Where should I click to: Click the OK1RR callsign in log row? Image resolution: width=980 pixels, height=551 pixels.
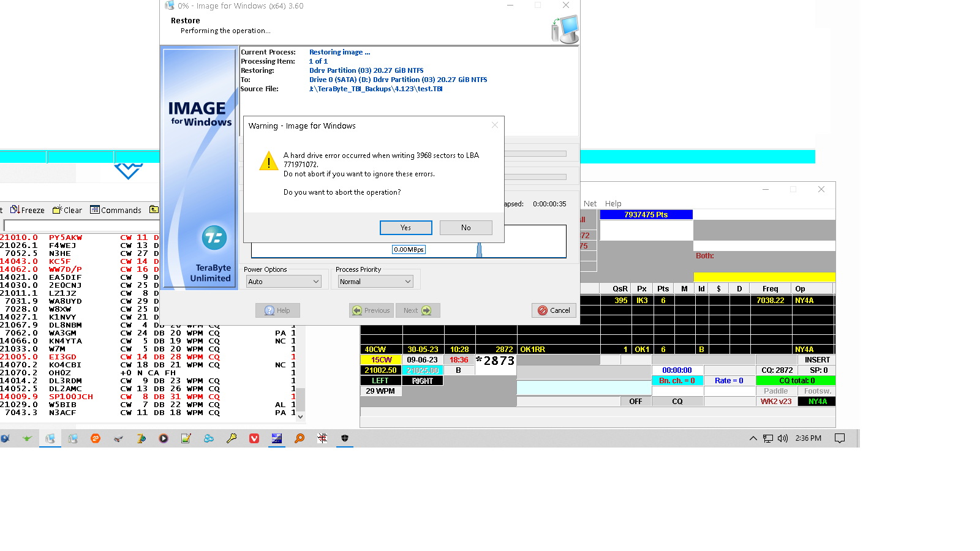pyautogui.click(x=533, y=350)
